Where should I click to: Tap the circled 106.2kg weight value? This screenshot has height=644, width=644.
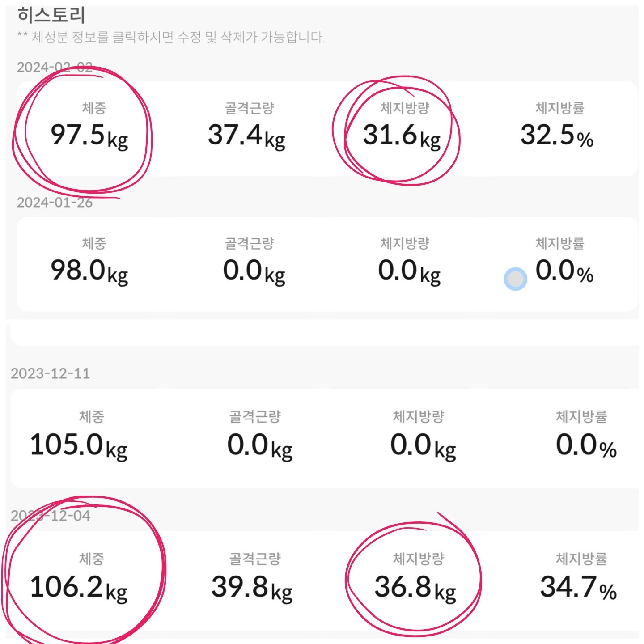point(79,587)
